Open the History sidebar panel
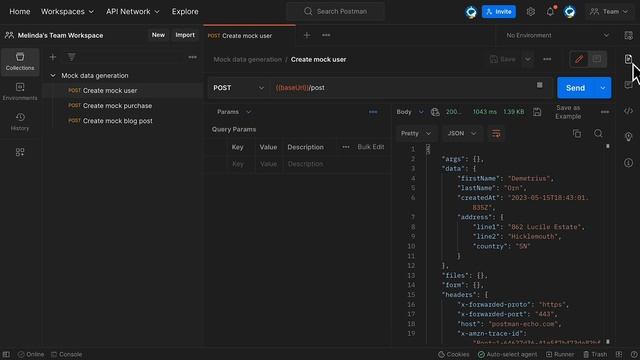Viewport: 640px width, 360px height. [x=20, y=122]
